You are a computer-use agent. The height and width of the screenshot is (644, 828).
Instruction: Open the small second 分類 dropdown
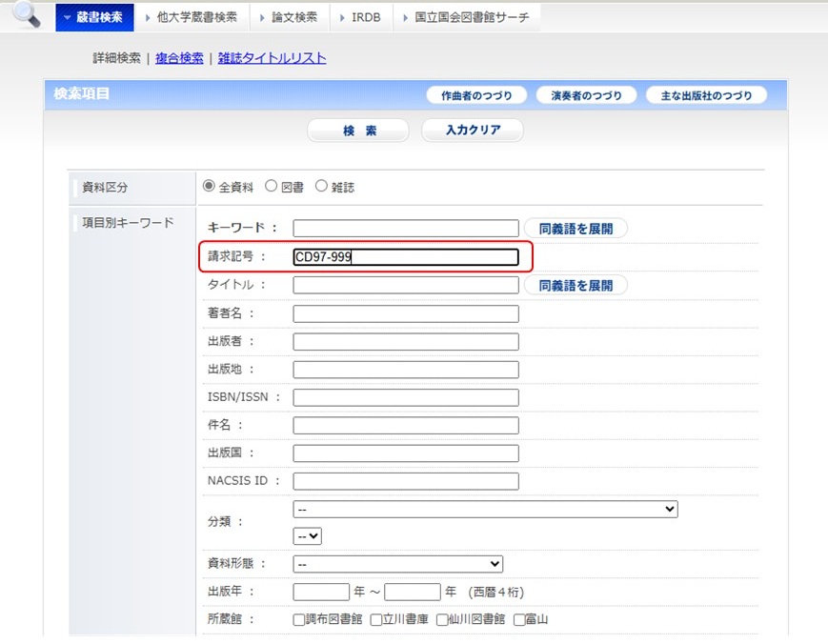(308, 536)
